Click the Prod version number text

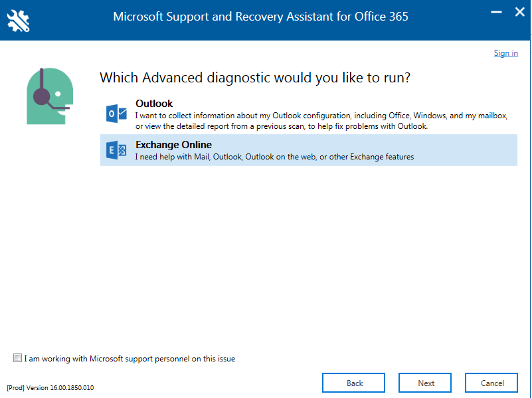click(50, 387)
